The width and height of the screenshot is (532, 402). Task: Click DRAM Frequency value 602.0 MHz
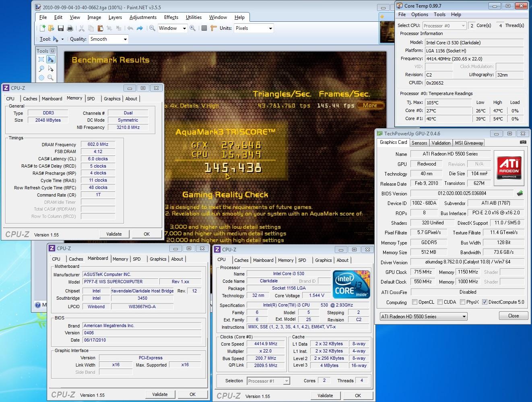click(x=98, y=144)
